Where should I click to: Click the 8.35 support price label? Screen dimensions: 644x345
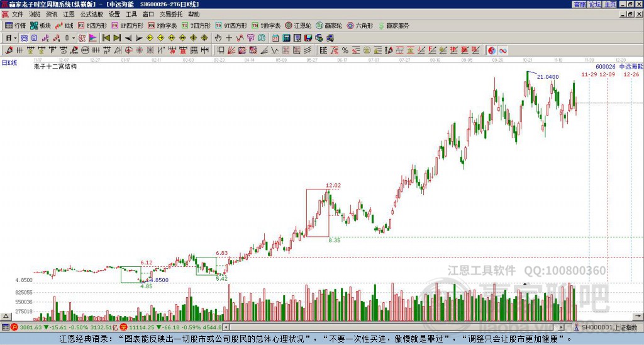335,240
